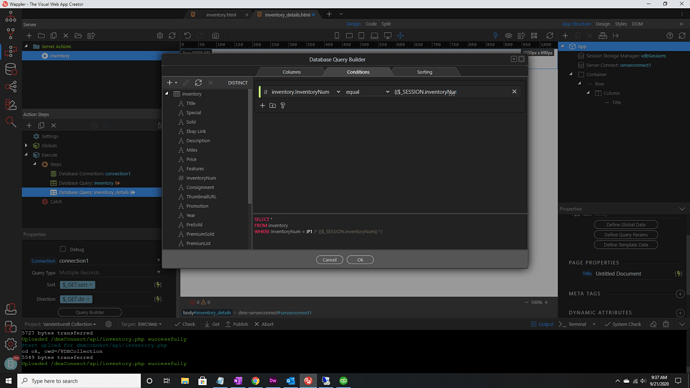Click the Windows taskbar search box

click(x=79, y=381)
